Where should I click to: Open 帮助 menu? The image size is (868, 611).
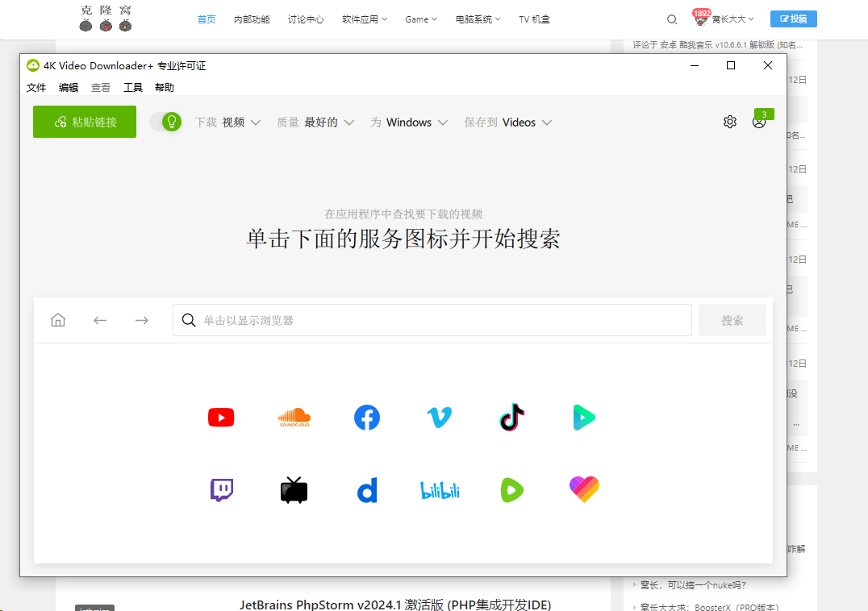pyautogui.click(x=165, y=87)
